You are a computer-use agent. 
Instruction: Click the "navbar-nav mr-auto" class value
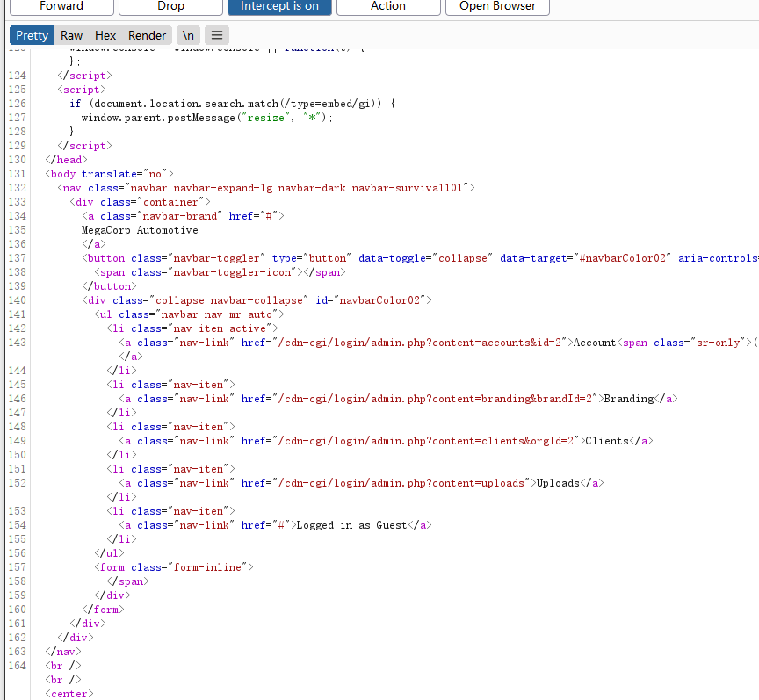[x=217, y=314]
